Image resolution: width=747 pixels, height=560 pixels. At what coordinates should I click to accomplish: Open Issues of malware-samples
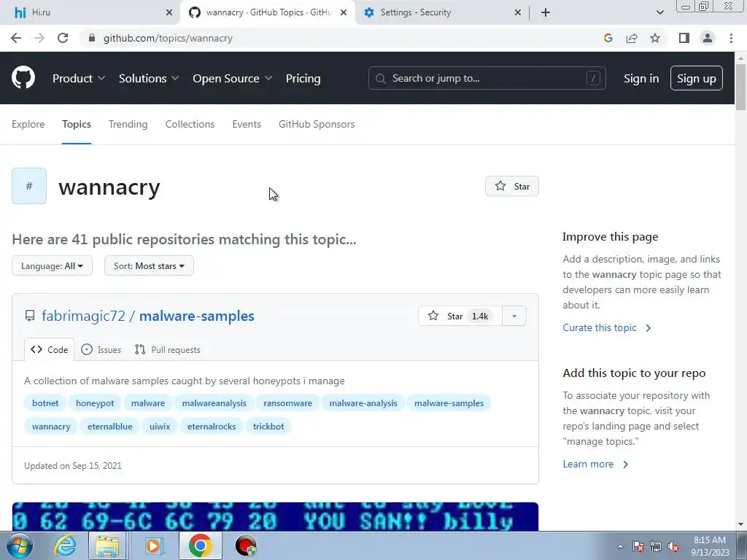[x=101, y=349]
